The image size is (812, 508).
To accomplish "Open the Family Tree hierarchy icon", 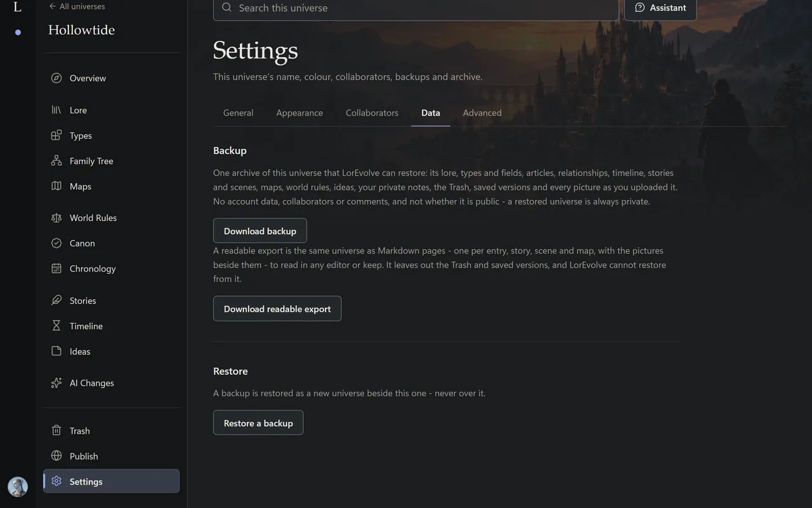I will [56, 161].
